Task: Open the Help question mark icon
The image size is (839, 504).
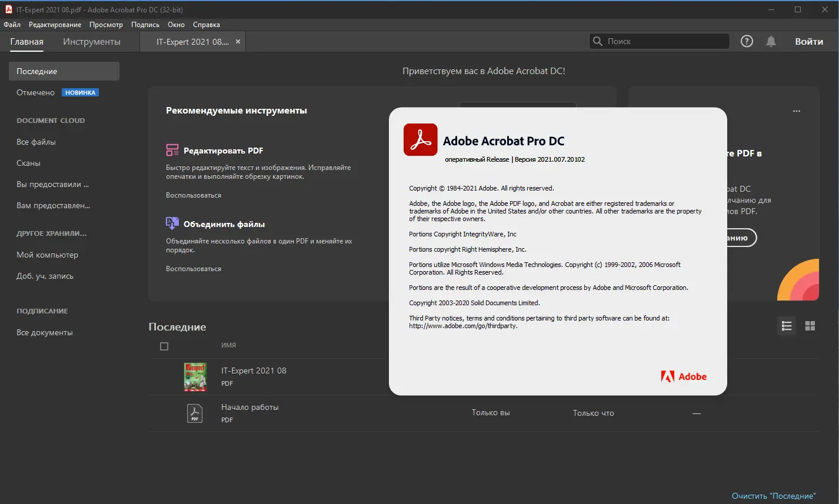Action: (x=746, y=41)
